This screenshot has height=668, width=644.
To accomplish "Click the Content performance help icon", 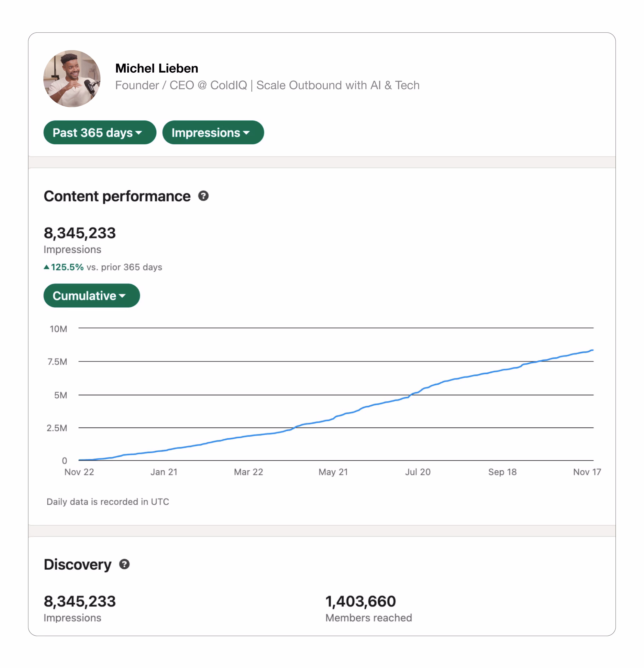I will pos(203,196).
